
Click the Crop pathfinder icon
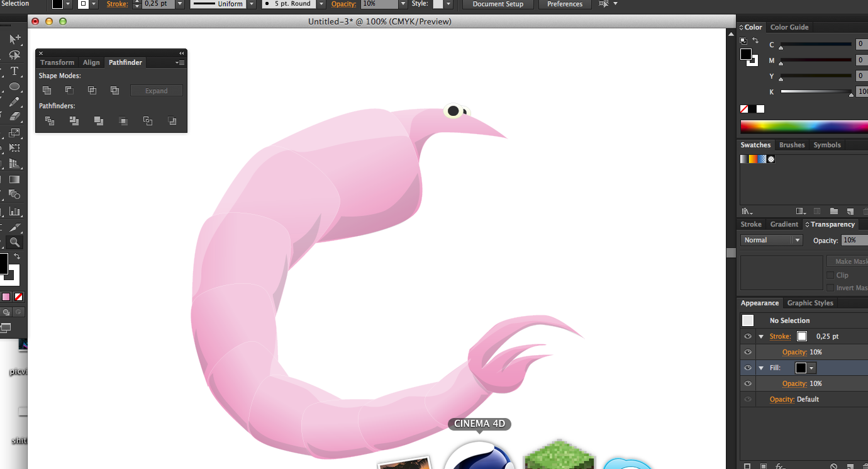[x=123, y=121]
